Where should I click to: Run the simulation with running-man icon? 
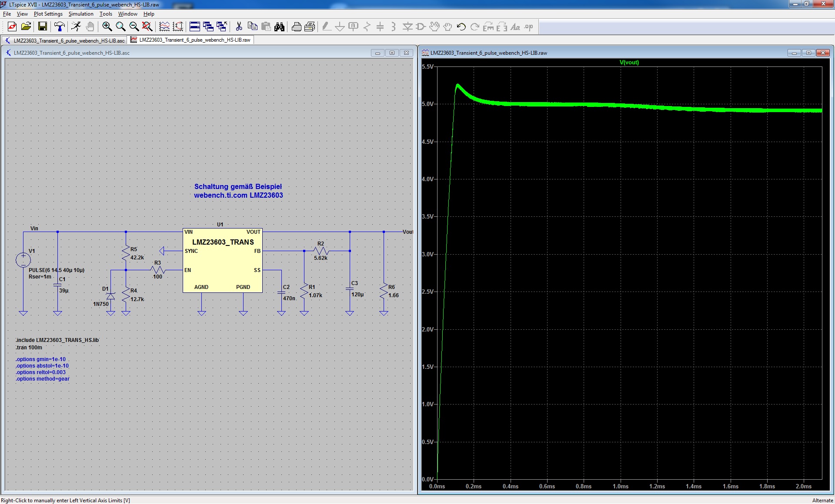click(76, 27)
